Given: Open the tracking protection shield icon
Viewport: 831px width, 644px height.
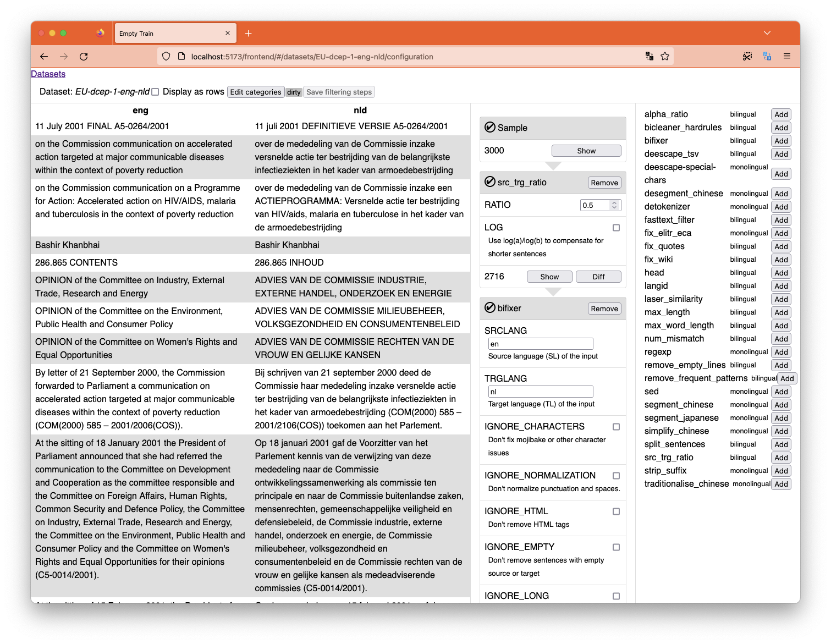Looking at the screenshot, I should point(166,57).
